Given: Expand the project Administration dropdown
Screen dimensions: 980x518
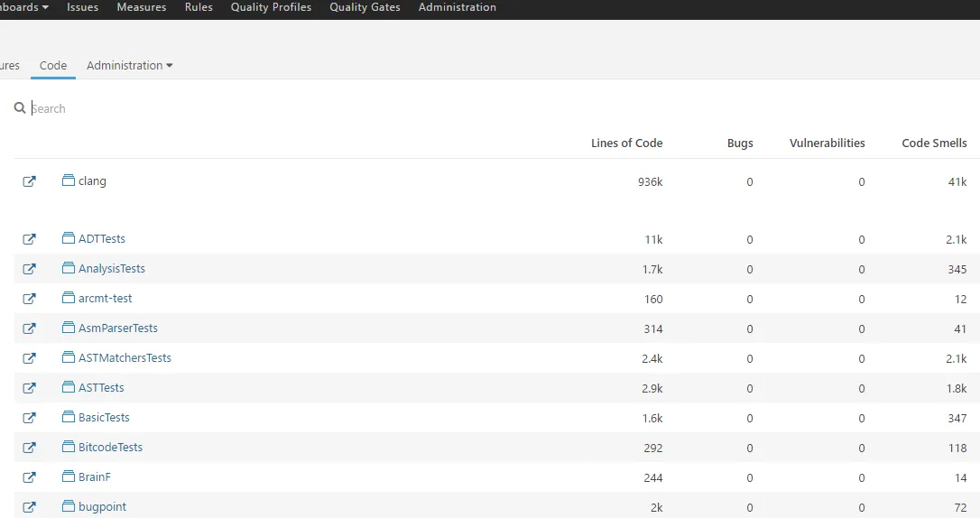Looking at the screenshot, I should click(129, 66).
